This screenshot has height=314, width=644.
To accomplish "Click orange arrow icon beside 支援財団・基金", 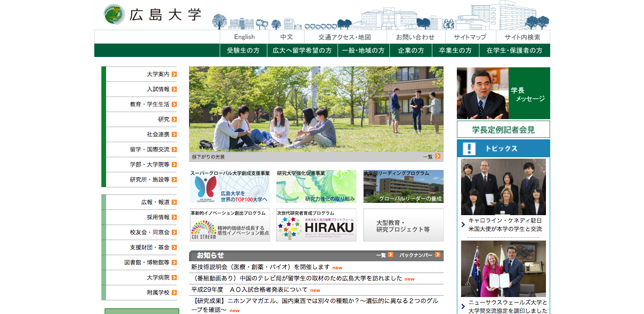I will point(174,248).
